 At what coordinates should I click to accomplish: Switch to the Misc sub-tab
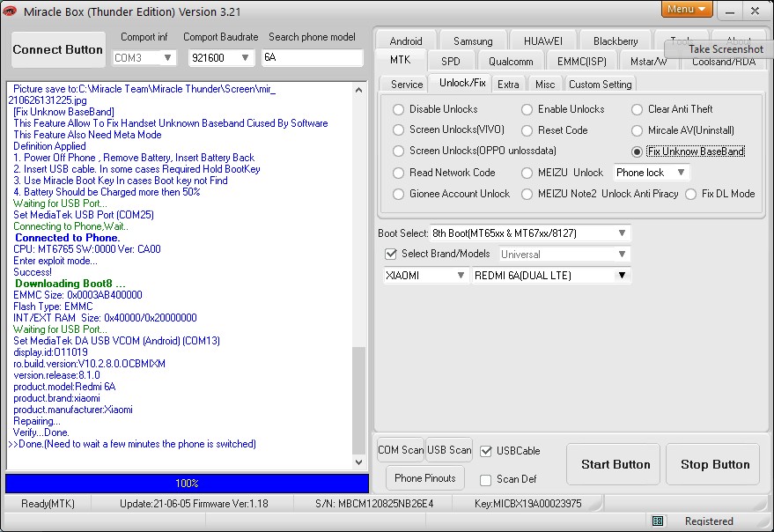[x=545, y=85]
